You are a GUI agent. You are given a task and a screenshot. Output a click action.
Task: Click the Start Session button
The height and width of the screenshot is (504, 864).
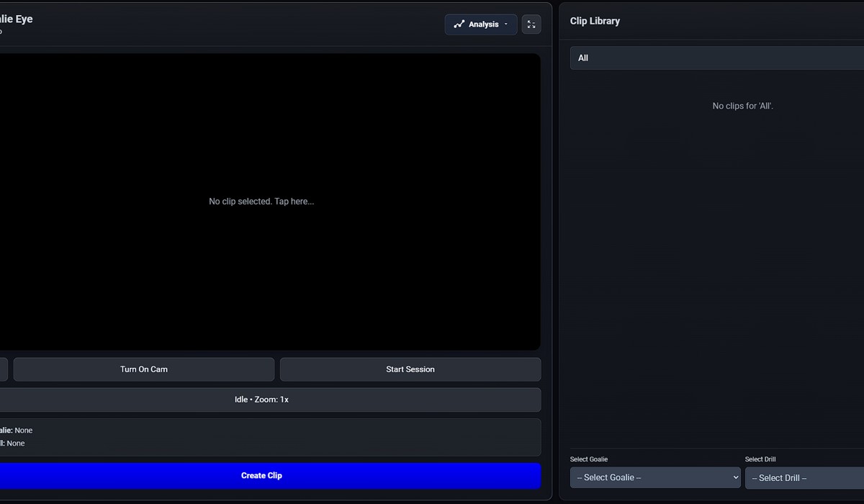[x=410, y=369]
